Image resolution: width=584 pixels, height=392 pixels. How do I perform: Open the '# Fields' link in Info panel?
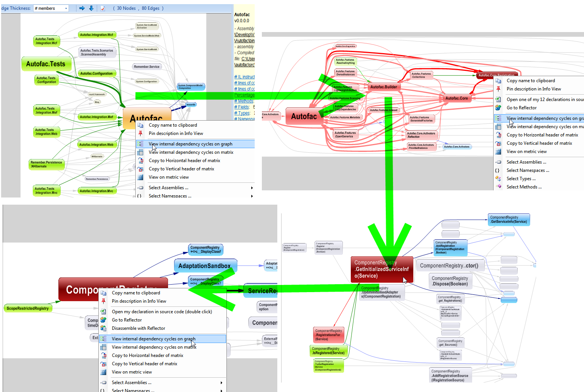click(242, 107)
